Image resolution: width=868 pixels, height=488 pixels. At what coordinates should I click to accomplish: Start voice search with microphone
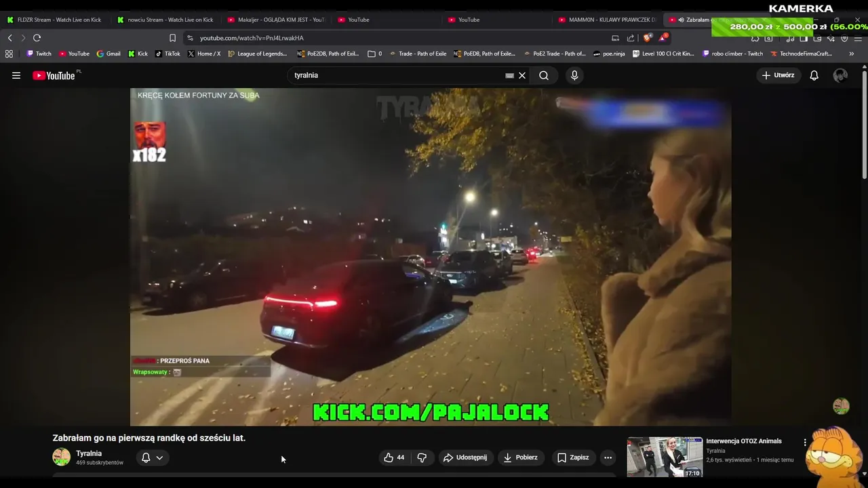pyautogui.click(x=574, y=75)
